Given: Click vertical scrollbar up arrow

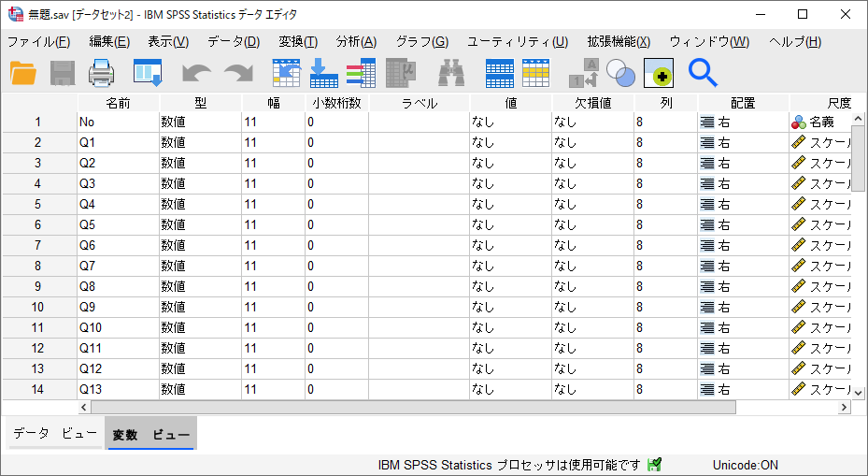Looking at the screenshot, I should coord(858,119).
